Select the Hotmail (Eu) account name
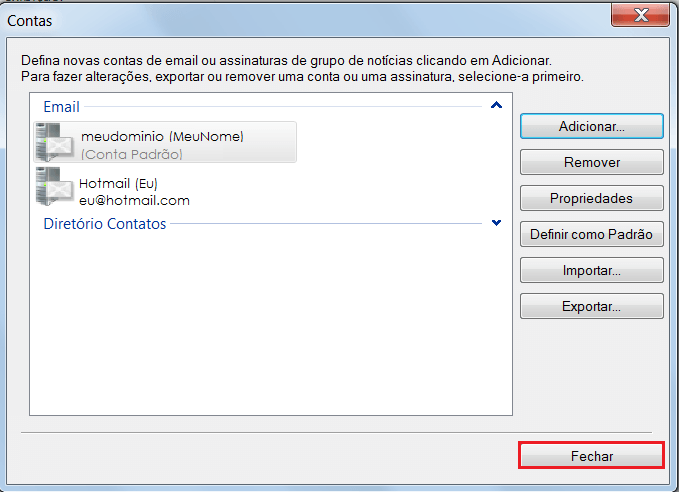679x492 pixels. [x=119, y=184]
